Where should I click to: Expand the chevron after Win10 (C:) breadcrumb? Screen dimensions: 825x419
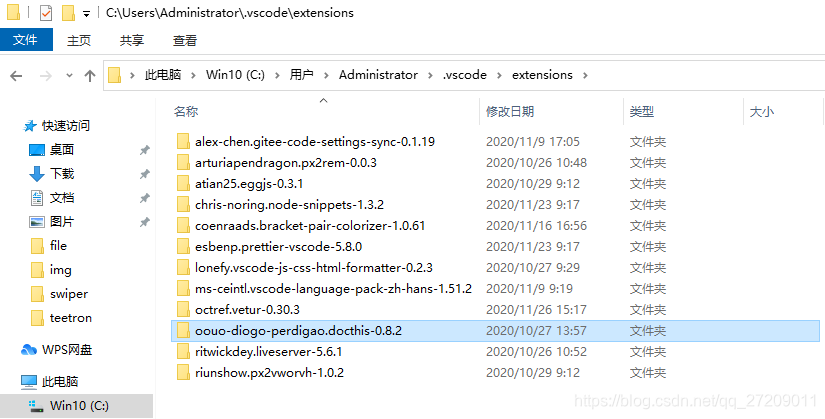[x=277, y=75]
